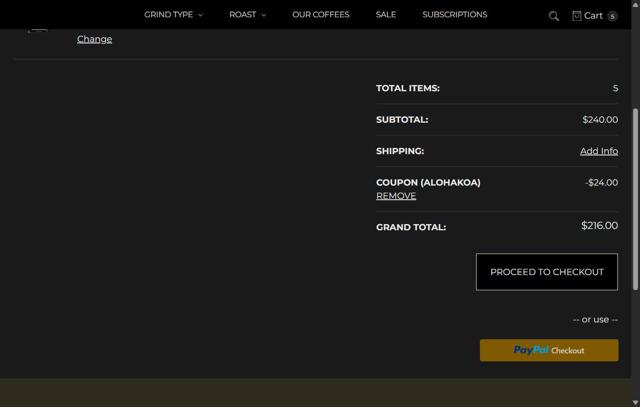Click the page vertical scrollbar thumb
The image size is (640, 407).
click(x=636, y=199)
